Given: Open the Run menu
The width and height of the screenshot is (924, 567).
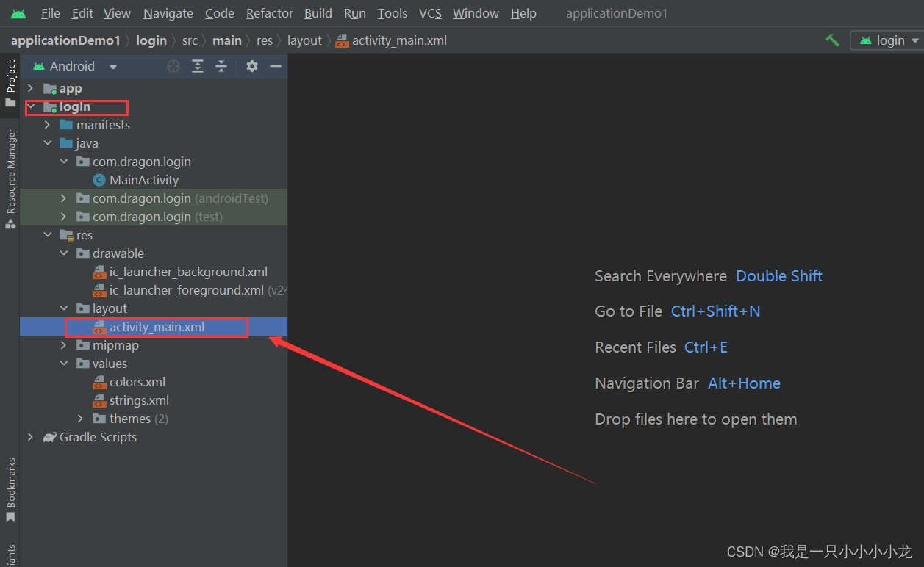Looking at the screenshot, I should coord(355,13).
